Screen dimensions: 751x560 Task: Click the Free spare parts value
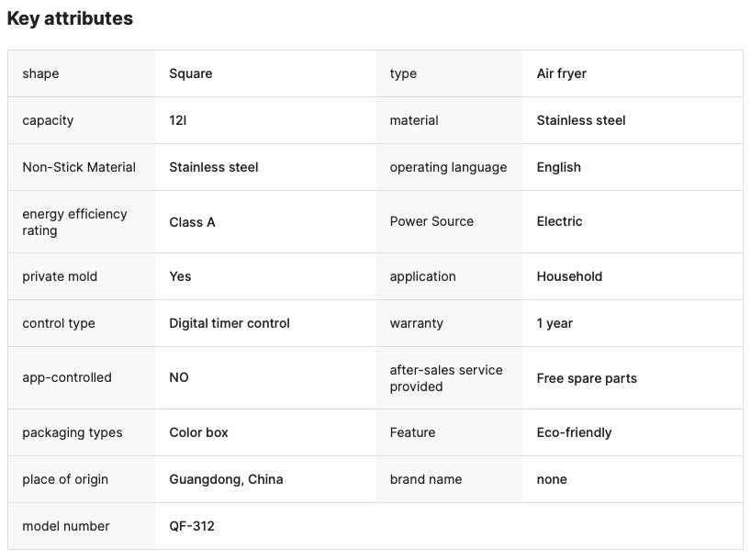(587, 378)
